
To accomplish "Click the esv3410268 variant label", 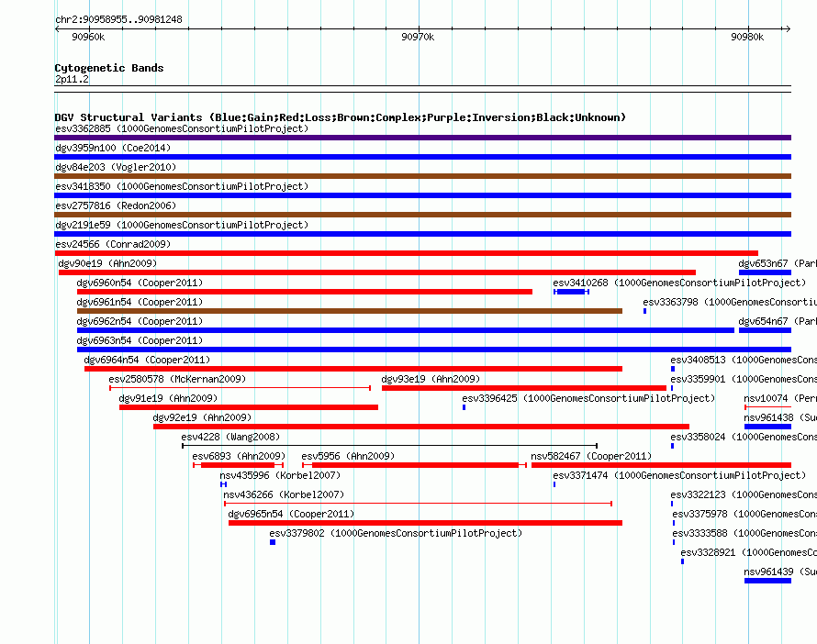I will [x=679, y=283].
